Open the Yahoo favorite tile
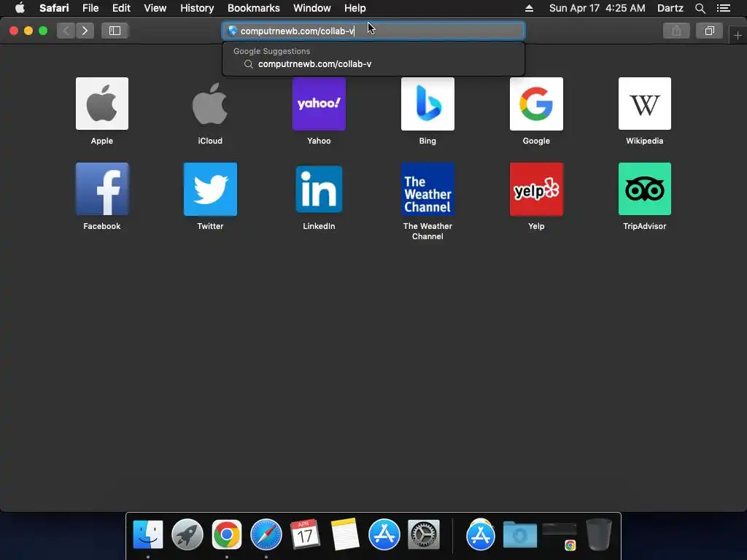 pyautogui.click(x=319, y=104)
